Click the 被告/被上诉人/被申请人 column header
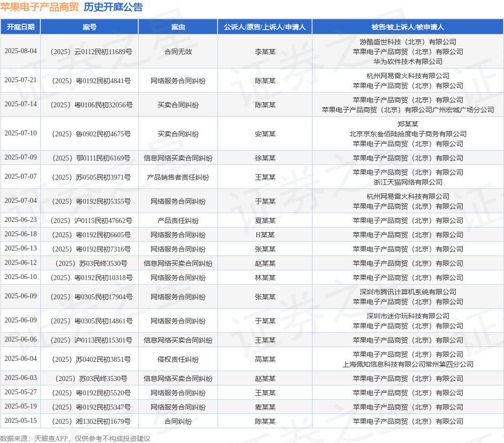 click(x=408, y=27)
